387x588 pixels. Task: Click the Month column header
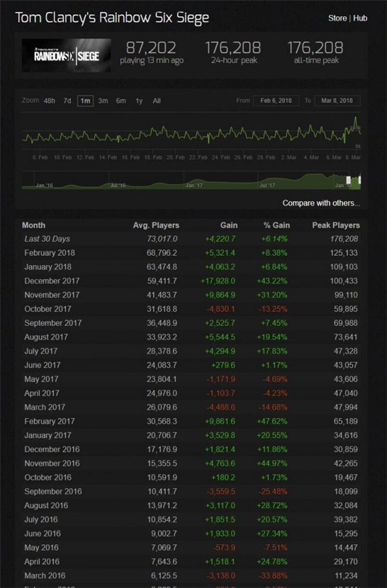(34, 226)
